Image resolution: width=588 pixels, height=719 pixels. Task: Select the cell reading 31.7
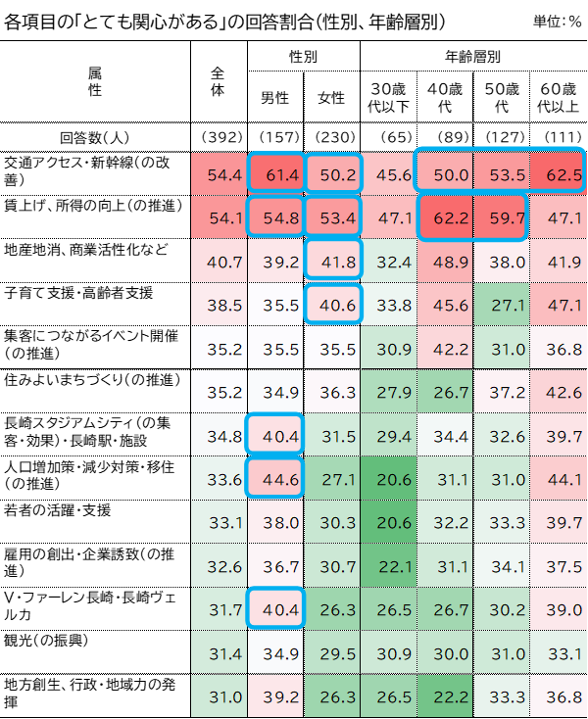pyautogui.click(x=220, y=609)
